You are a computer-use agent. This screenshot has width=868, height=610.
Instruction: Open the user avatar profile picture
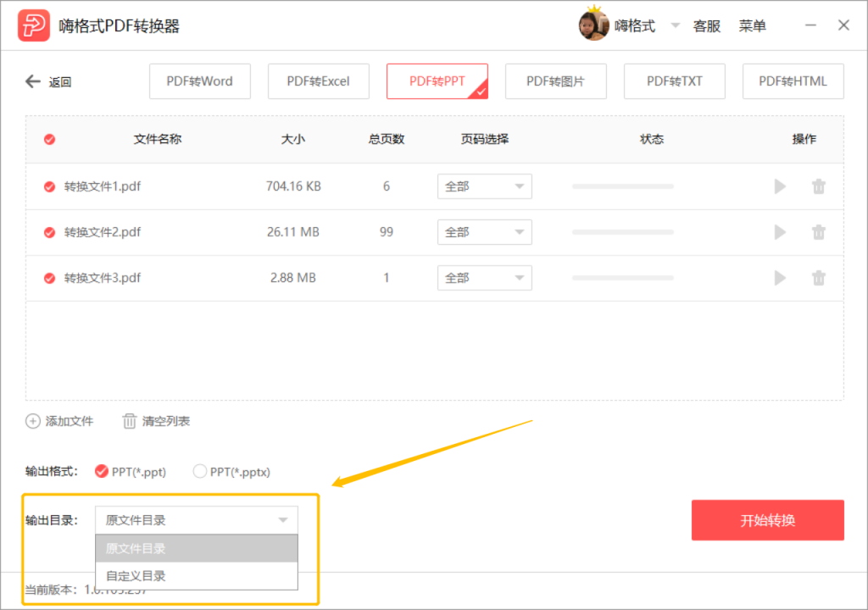(593, 25)
